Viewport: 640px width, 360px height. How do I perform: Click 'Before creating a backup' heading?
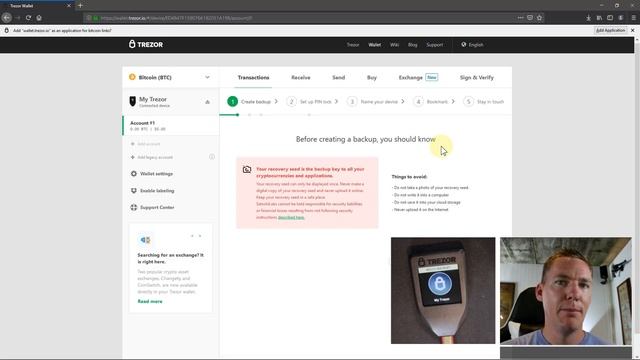(365, 139)
